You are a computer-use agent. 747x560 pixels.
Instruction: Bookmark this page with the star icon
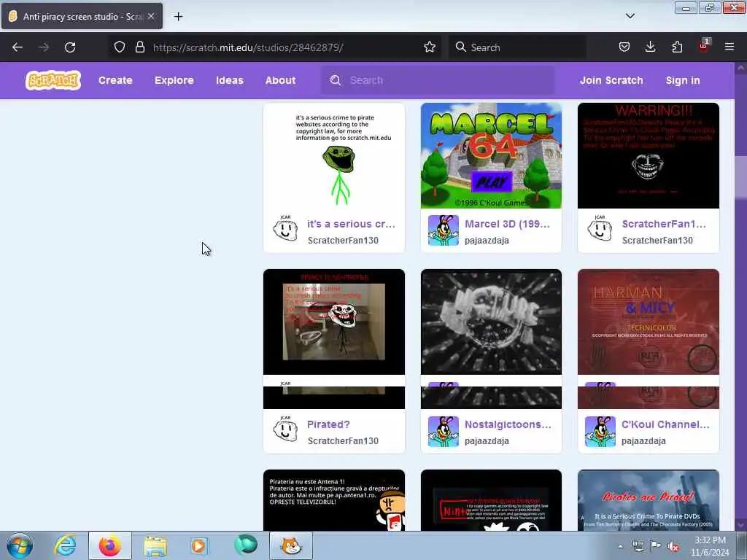tap(429, 47)
